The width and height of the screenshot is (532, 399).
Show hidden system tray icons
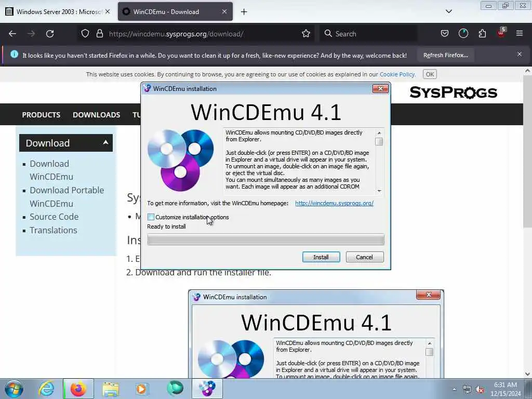click(454, 389)
